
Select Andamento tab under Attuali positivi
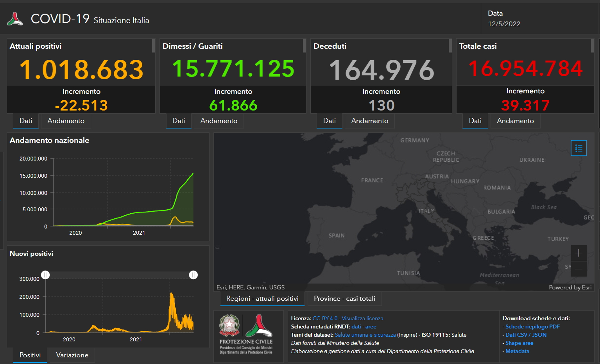tap(66, 121)
